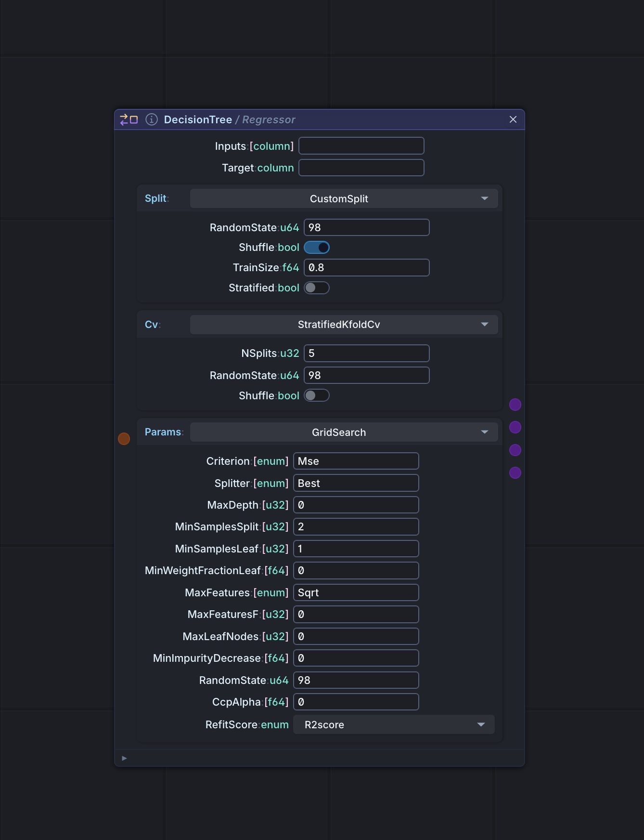Click the bottom purple output port
Screen dimensions: 644x840
tap(515, 473)
